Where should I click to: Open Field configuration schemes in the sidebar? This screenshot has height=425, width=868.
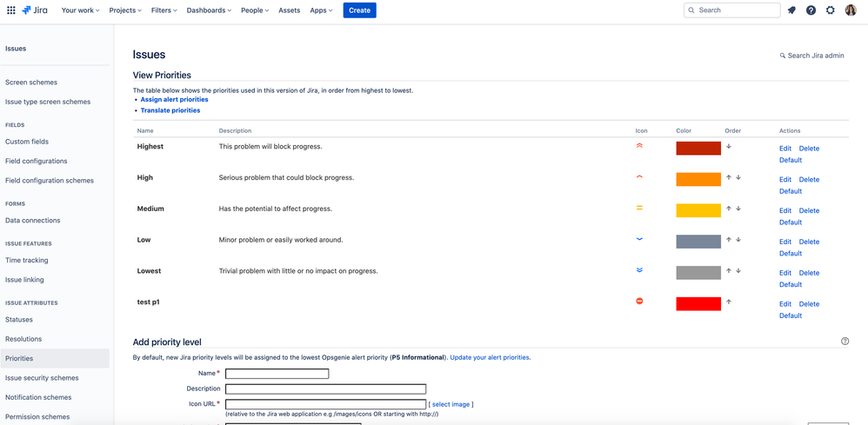50,181
